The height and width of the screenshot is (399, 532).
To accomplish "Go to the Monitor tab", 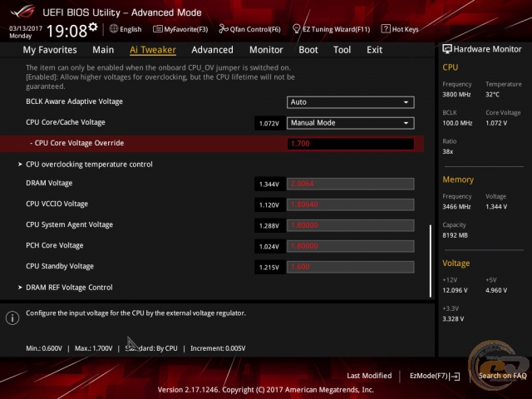I will [x=266, y=50].
